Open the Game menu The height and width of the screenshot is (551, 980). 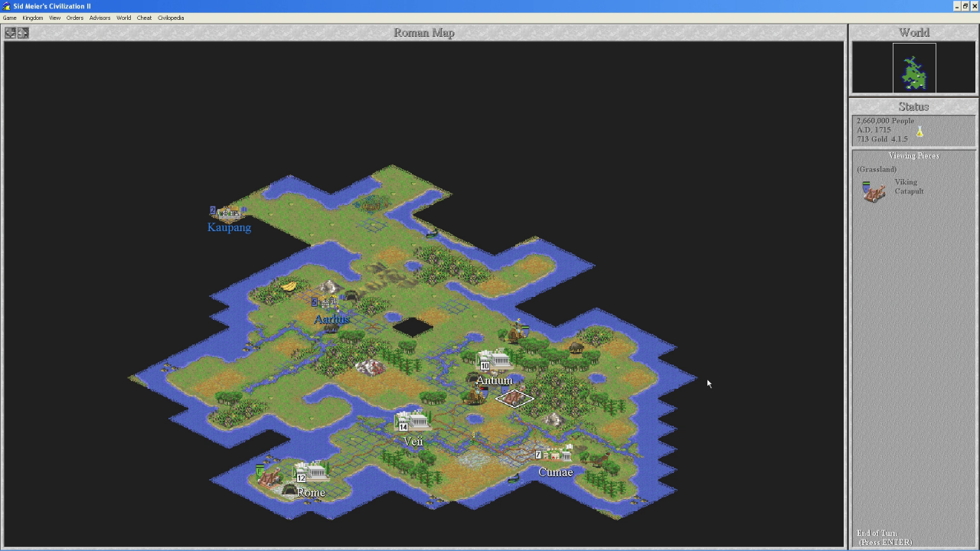click(9, 18)
